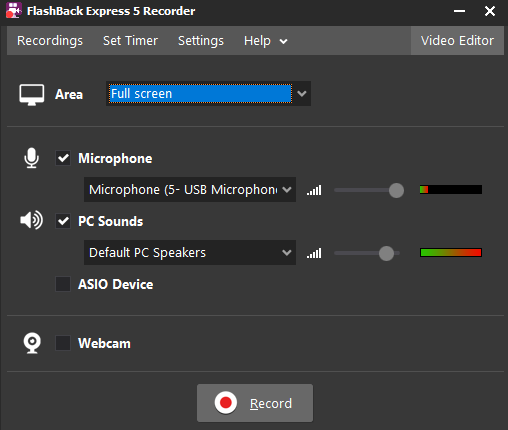508x430 pixels.
Task: Open the Help menu
Action: [265, 41]
